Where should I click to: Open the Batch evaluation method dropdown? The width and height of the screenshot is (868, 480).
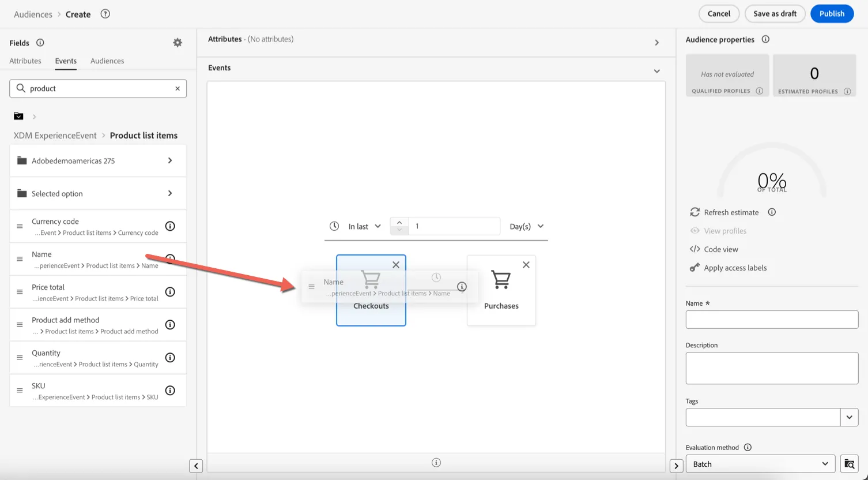pyautogui.click(x=761, y=464)
